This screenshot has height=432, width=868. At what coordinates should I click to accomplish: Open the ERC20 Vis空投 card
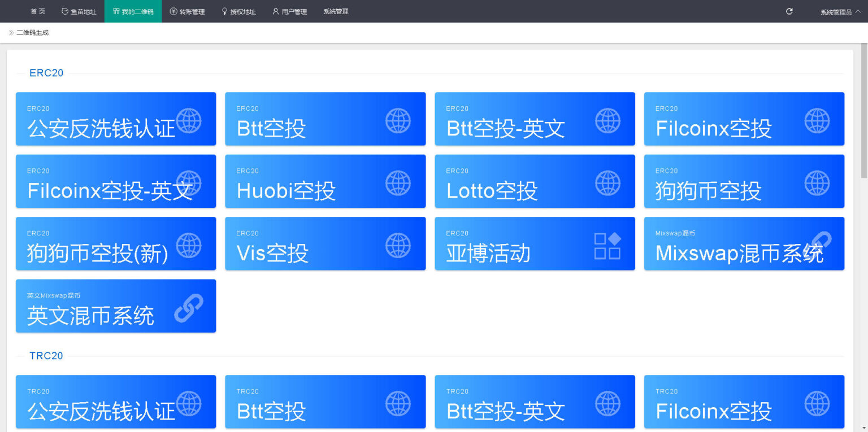pos(325,243)
